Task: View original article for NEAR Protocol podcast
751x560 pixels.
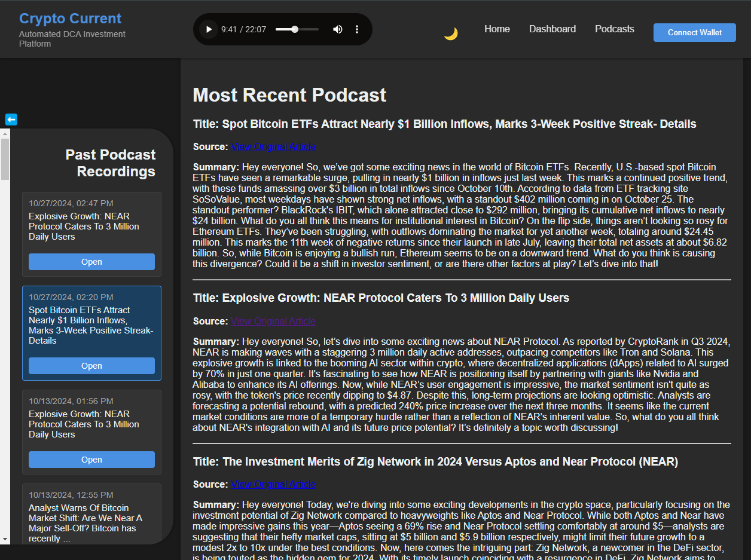Action: (273, 321)
